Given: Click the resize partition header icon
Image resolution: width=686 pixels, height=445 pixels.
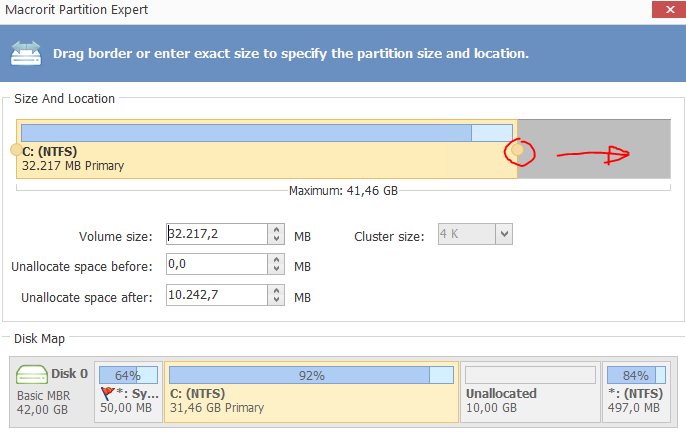Looking at the screenshot, I should tap(26, 53).
